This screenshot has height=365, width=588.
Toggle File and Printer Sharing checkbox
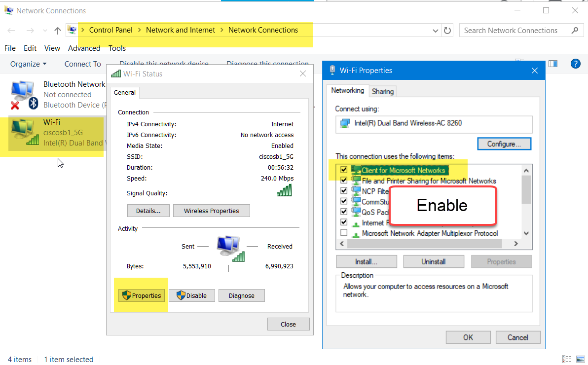tap(343, 180)
